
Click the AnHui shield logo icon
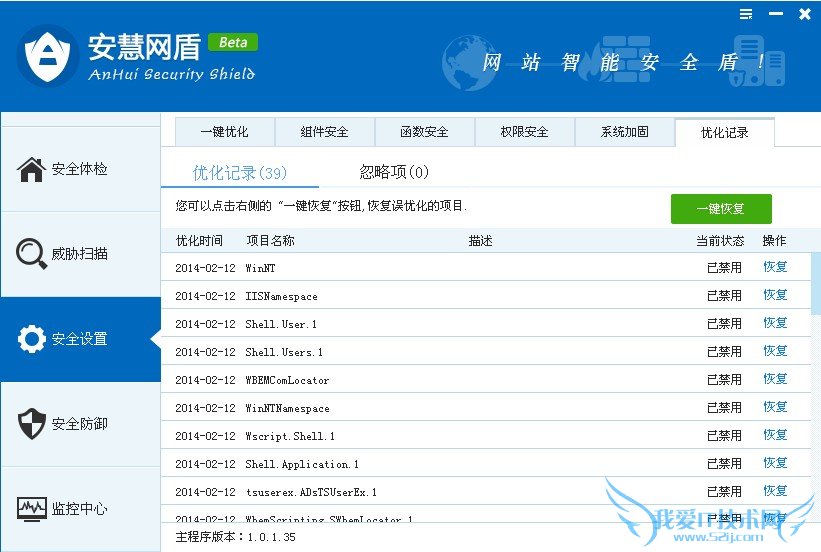(x=47, y=57)
